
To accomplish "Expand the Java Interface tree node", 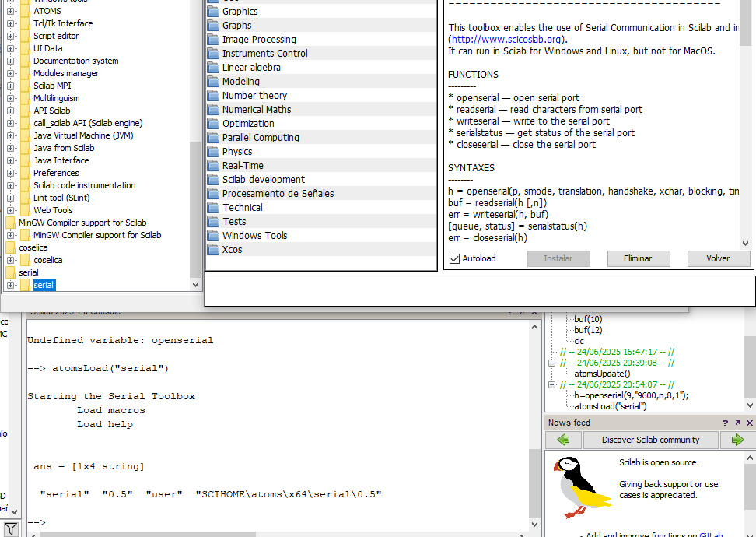I will click(11, 160).
